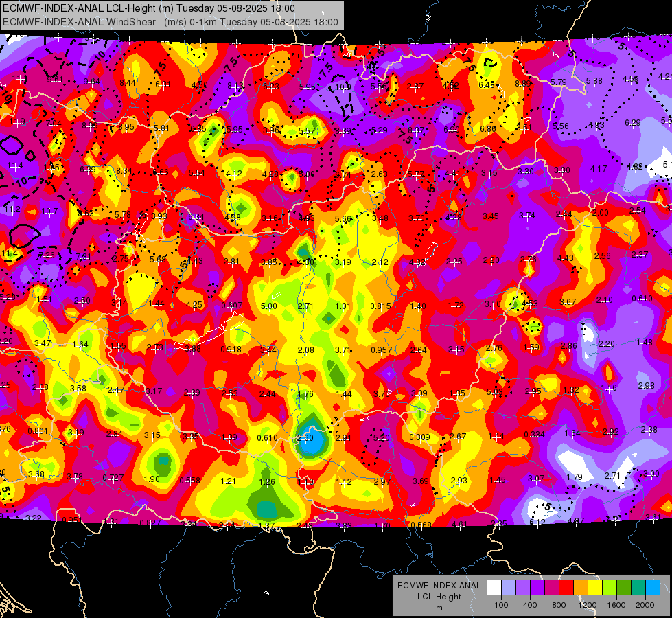Image resolution: width=672 pixels, height=618 pixels.
Task: Click wind shear value 5.20
Action: pyautogui.click(x=382, y=438)
